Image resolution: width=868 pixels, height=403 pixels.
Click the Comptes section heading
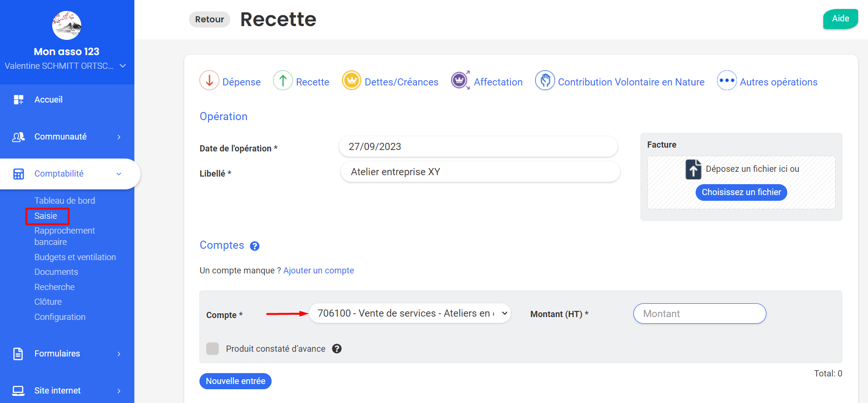pos(222,245)
